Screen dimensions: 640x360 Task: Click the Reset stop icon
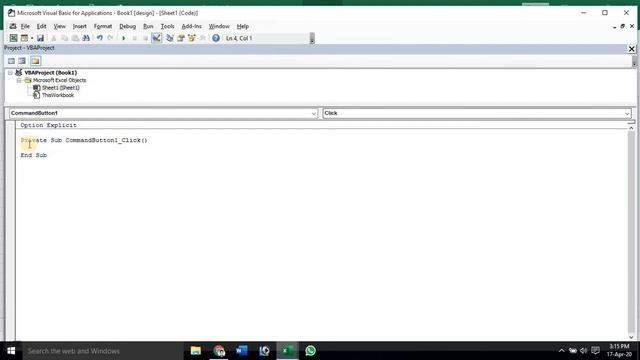145,38
